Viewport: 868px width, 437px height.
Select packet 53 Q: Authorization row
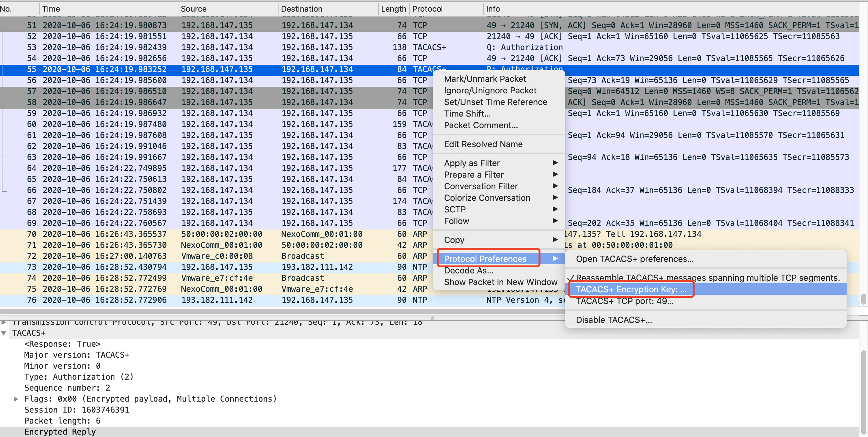tap(429, 48)
